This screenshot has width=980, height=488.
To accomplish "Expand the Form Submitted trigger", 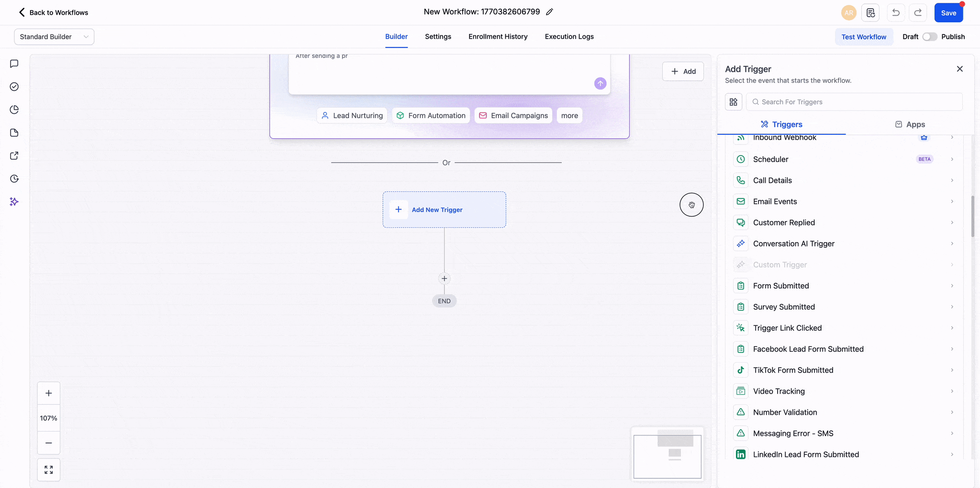I will [842, 286].
